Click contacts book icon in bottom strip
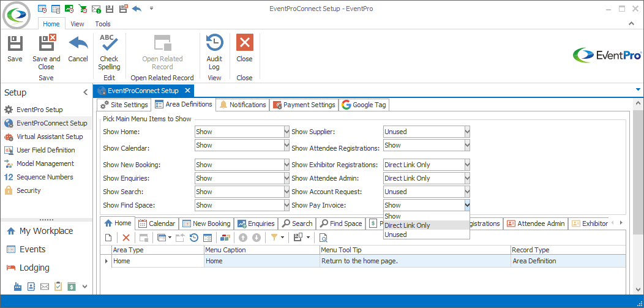The width and height of the screenshot is (644, 308). 31,287
